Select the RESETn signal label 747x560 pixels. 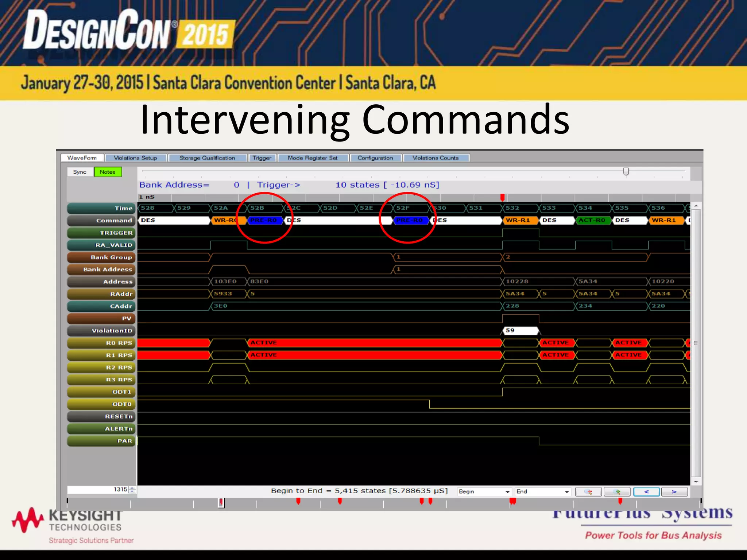pyautogui.click(x=101, y=416)
